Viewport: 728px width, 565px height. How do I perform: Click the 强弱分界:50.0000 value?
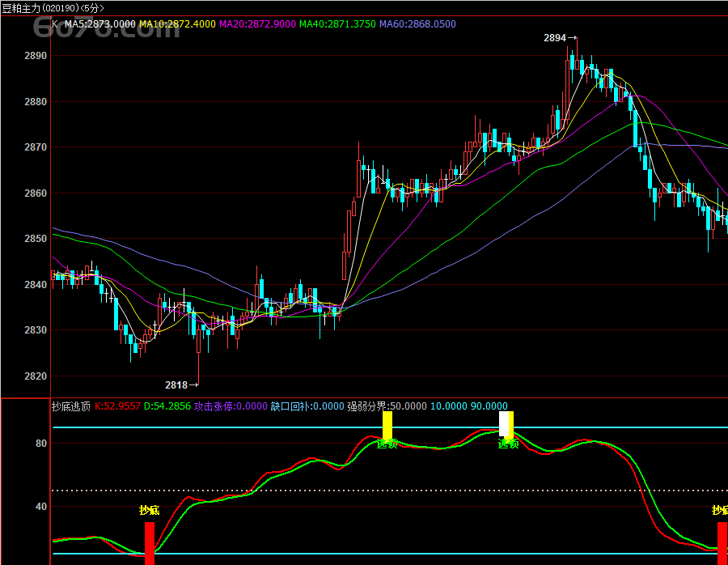pos(387,406)
